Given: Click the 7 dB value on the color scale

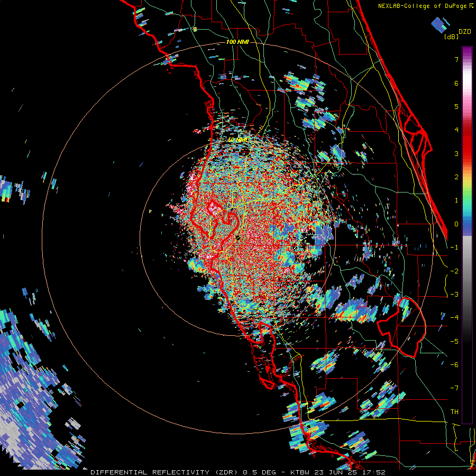Looking at the screenshot, I should (456, 59).
